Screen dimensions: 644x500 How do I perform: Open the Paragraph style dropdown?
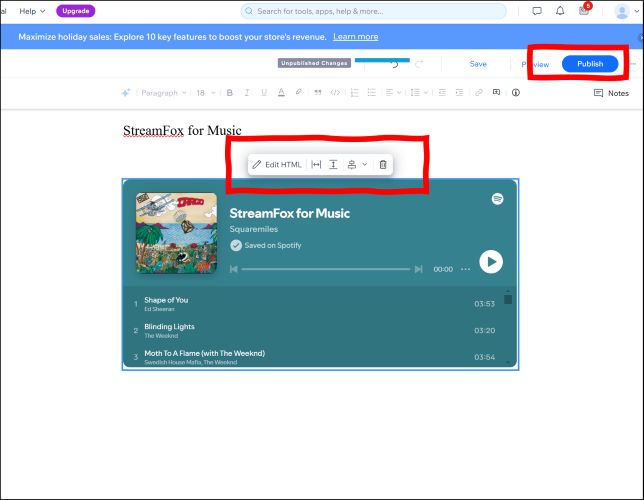163,93
